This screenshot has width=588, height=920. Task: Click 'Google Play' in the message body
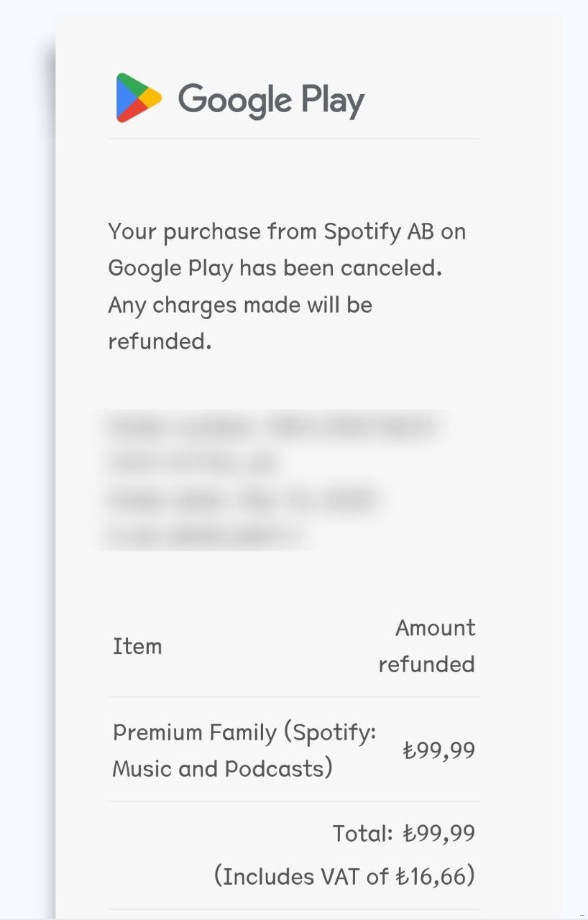170,268
